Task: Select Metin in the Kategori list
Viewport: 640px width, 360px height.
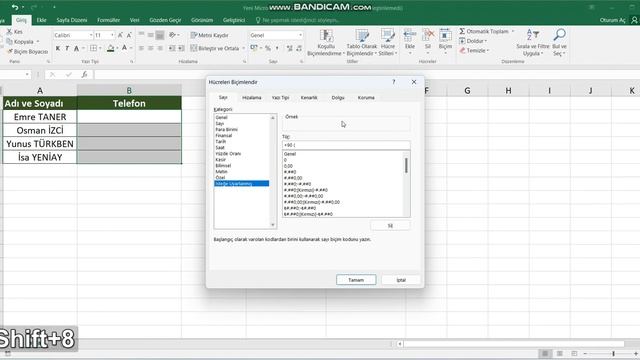Action: tap(222, 171)
